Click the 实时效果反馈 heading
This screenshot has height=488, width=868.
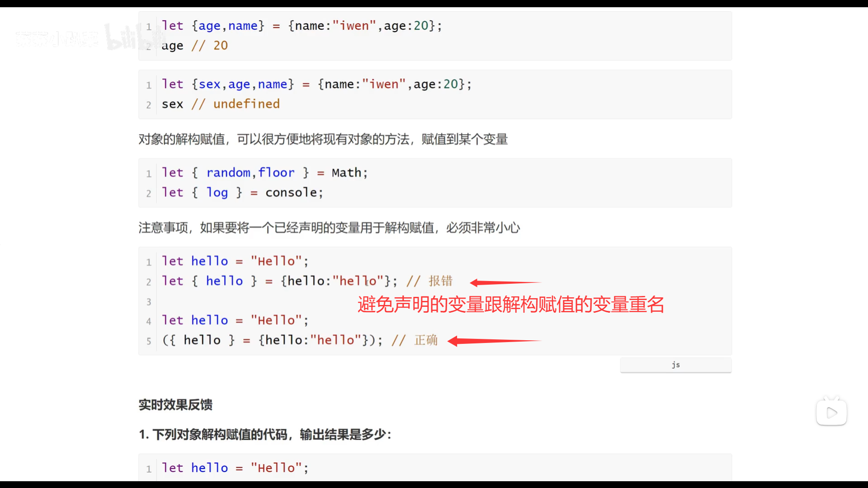tap(175, 405)
